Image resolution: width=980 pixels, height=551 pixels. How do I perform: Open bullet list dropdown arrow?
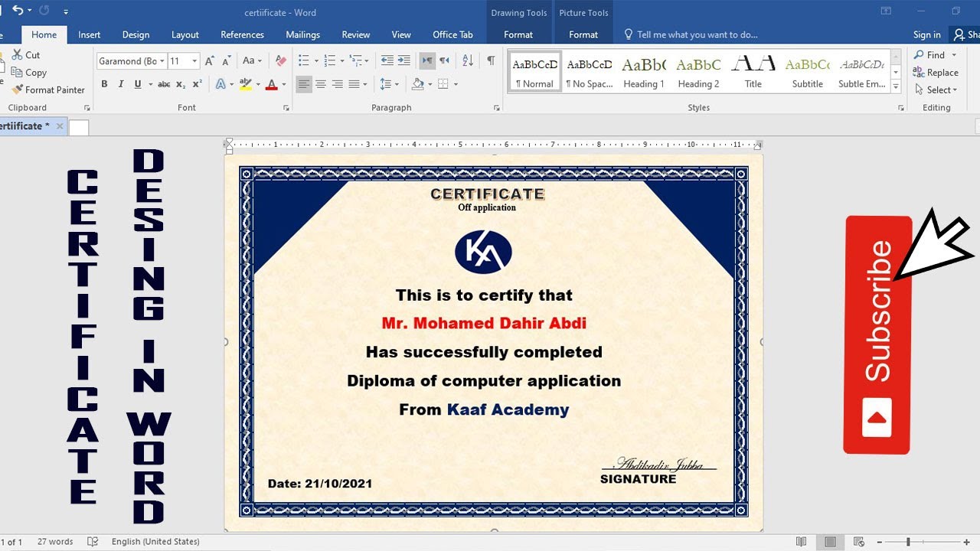(x=315, y=60)
